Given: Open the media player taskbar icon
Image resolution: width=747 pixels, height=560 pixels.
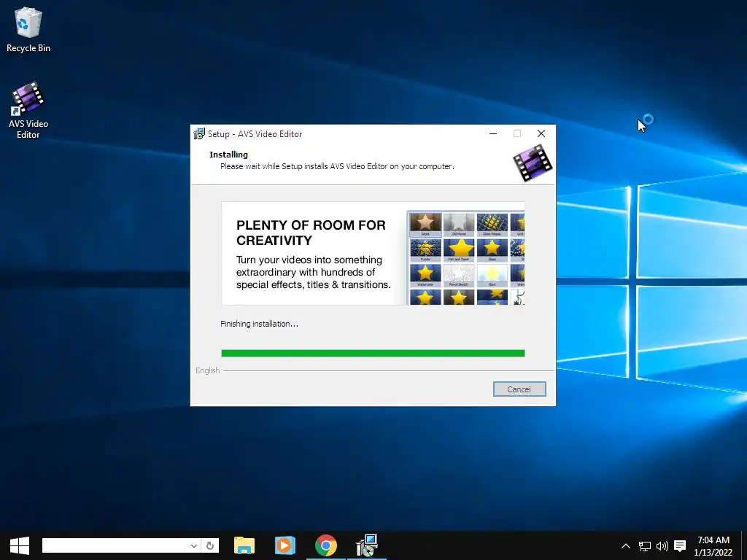Looking at the screenshot, I should [x=285, y=545].
